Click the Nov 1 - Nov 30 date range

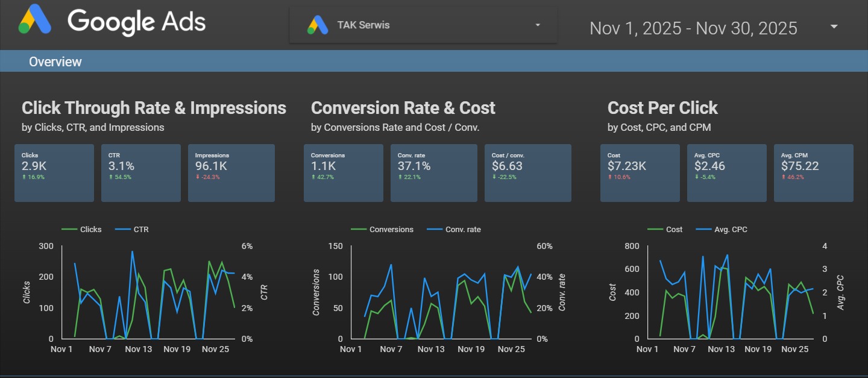(x=693, y=28)
